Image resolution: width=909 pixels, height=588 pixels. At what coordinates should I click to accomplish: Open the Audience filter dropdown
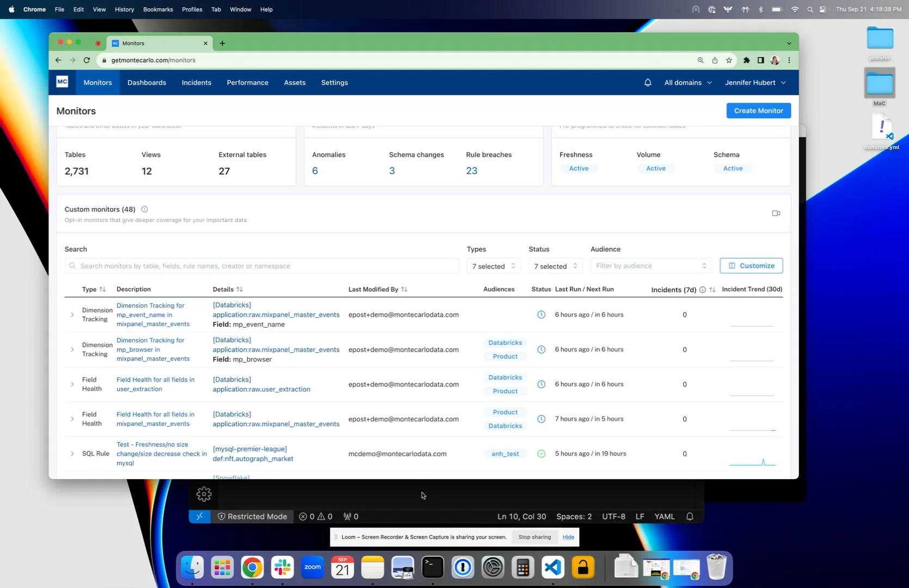point(651,266)
